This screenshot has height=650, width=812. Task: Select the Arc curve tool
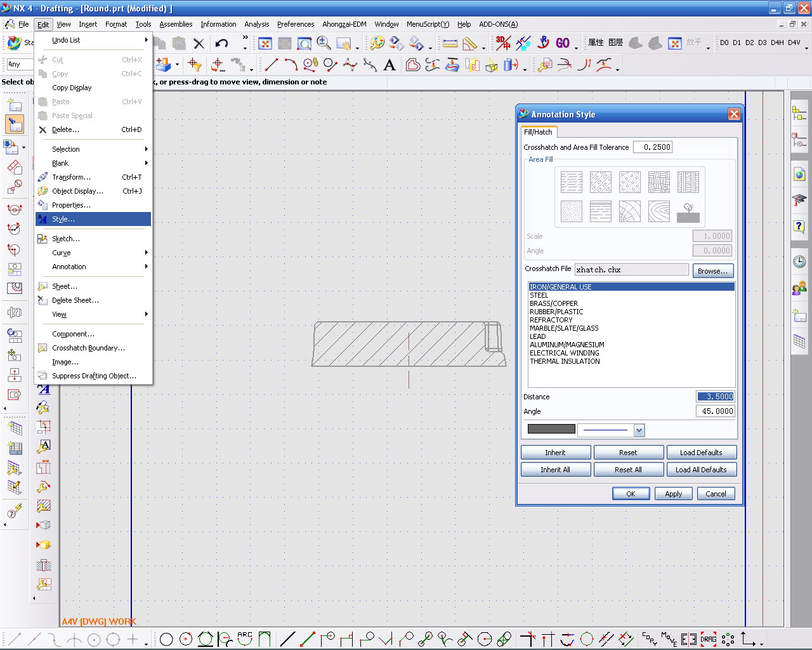click(x=291, y=65)
